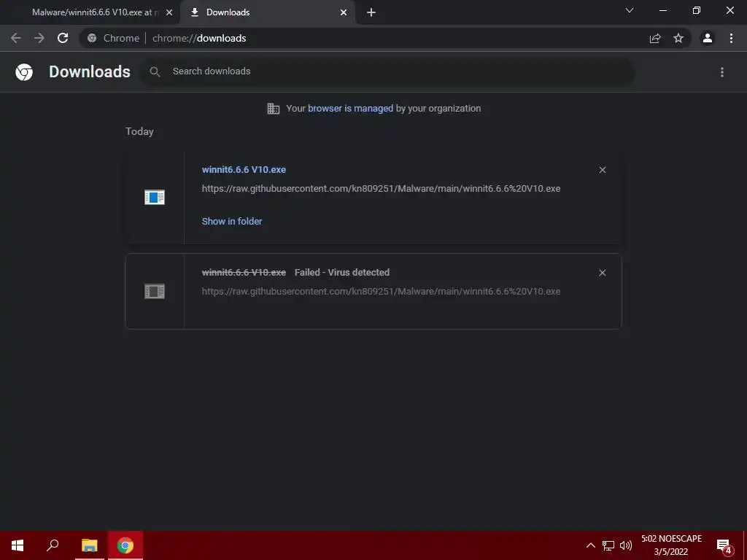Click the Chrome site info chip in address bar
Viewport: 747px width, 560px height.
coord(113,38)
